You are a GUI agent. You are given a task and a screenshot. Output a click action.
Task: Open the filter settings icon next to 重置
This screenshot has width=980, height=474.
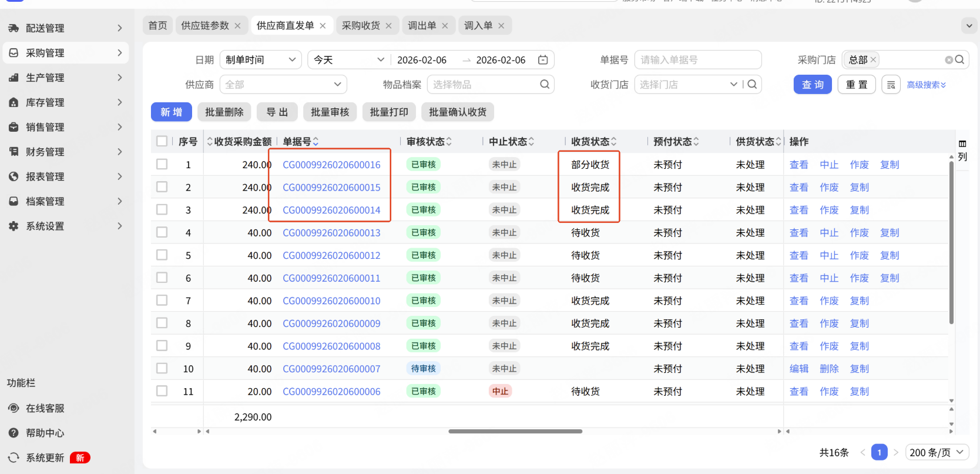point(891,85)
